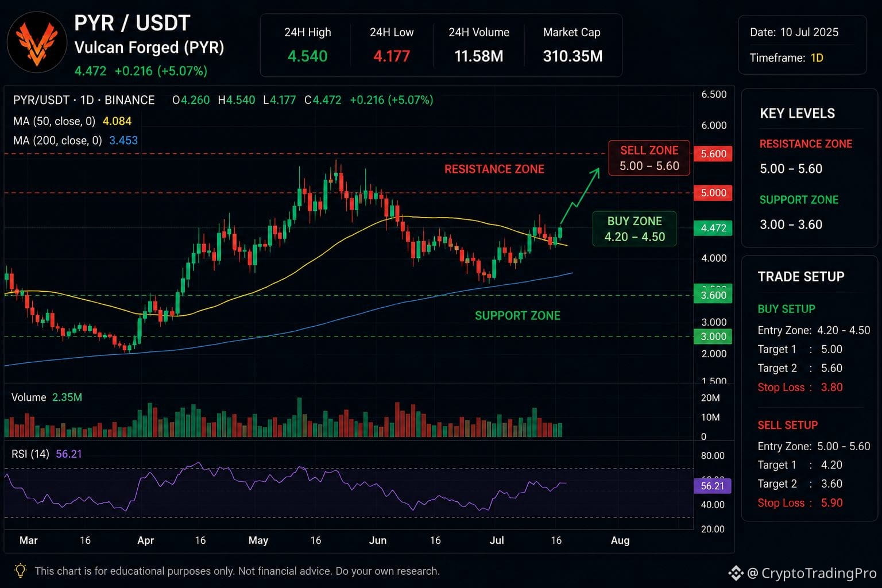Click the 6.500 price axis label
882x588 pixels.
coord(714,94)
